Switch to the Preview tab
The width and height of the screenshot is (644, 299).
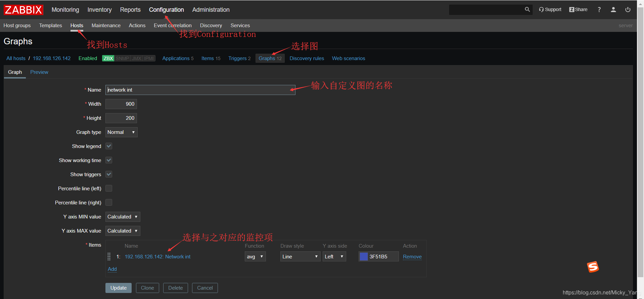click(39, 72)
